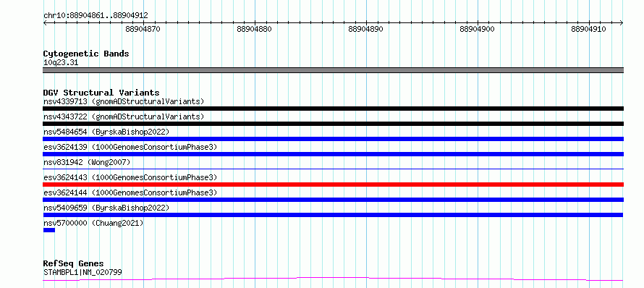Click the nsv4339713 variant label
644x288 pixels.
tap(124, 101)
